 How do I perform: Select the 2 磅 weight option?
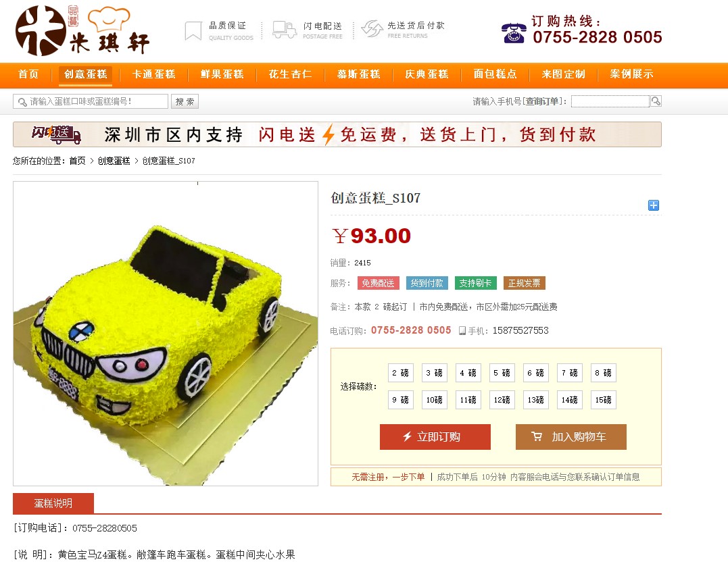(x=400, y=373)
